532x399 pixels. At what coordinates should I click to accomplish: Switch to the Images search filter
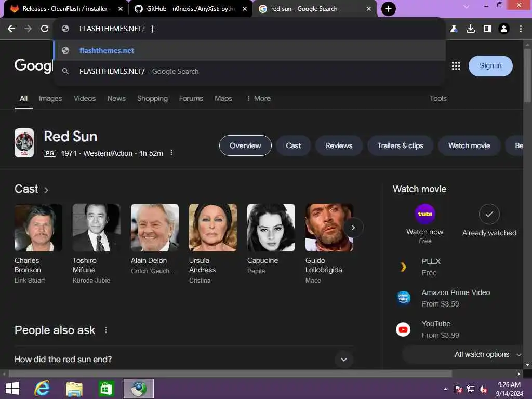(x=50, y=98)
